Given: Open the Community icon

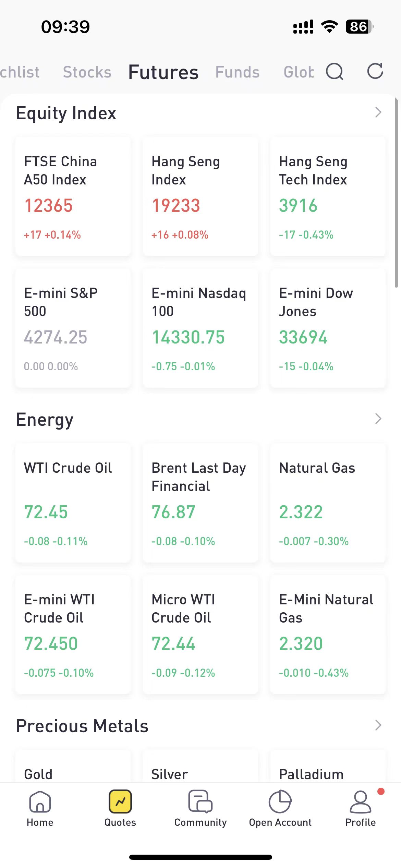Looking at the screenshot, I should (200, 801).
